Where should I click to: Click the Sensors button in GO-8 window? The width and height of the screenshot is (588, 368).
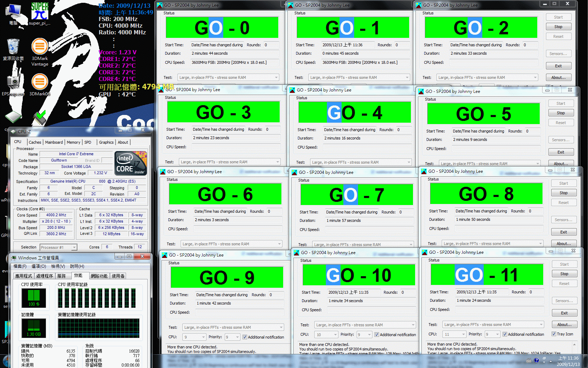point(563,220)
